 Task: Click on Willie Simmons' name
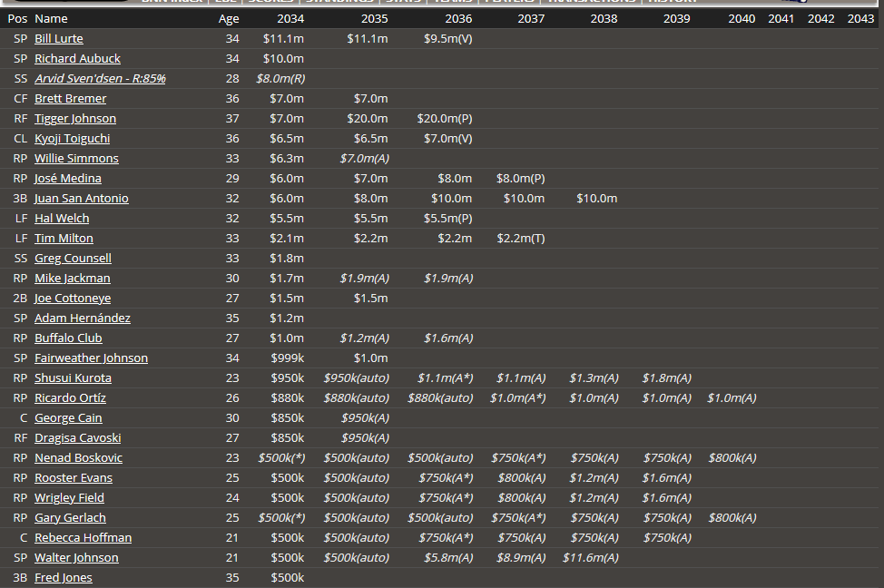(76, 159)
